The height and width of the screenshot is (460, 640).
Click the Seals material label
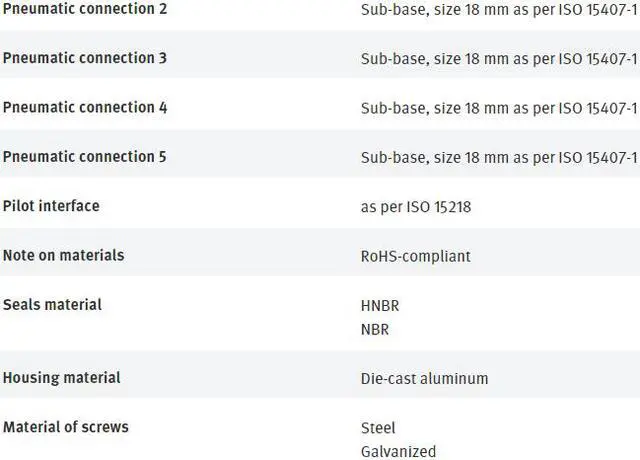click(x=52, y=304)
